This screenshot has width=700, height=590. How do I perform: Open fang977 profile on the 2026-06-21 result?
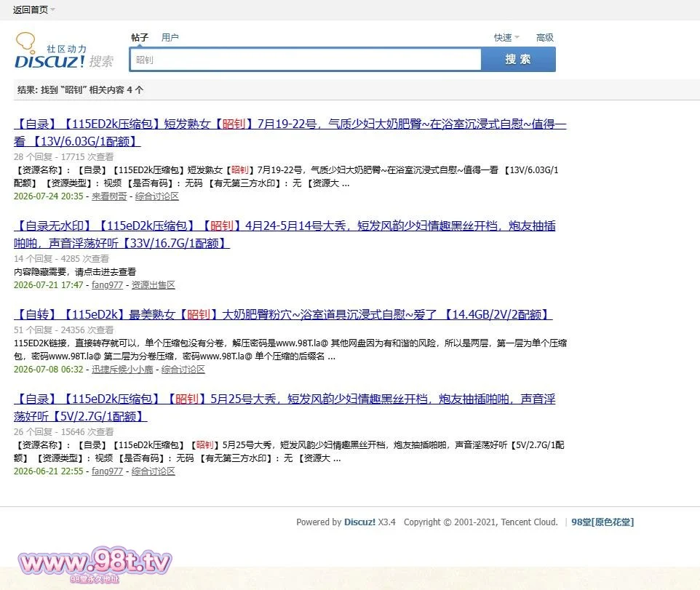click(x=107, y=471)
